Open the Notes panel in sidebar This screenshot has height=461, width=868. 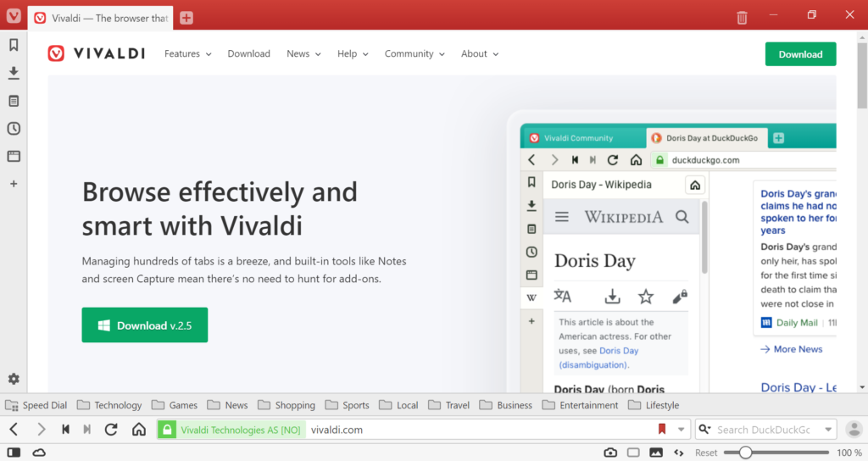point(14,101)
